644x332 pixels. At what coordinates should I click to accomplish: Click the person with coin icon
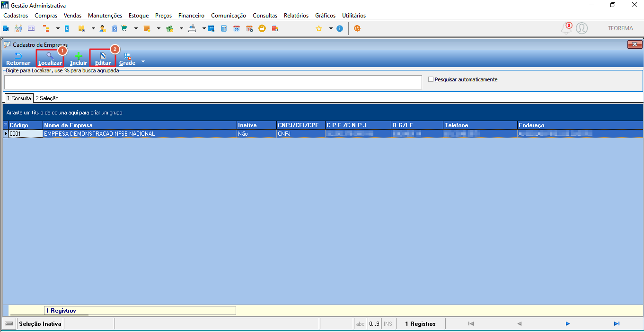102,28
